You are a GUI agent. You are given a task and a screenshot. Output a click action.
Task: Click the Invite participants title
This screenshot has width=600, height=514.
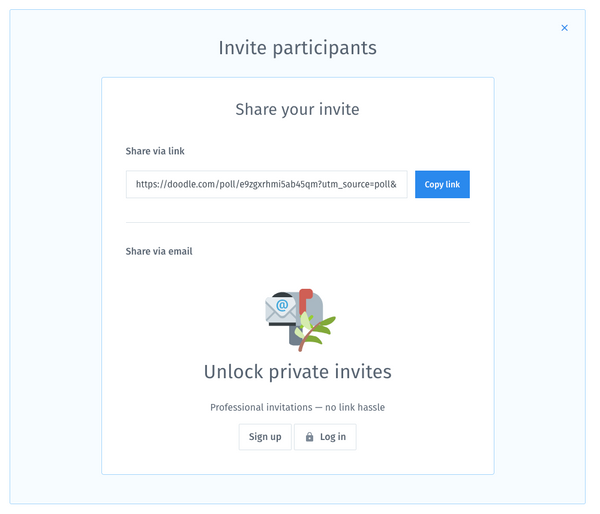click(297, 48)
